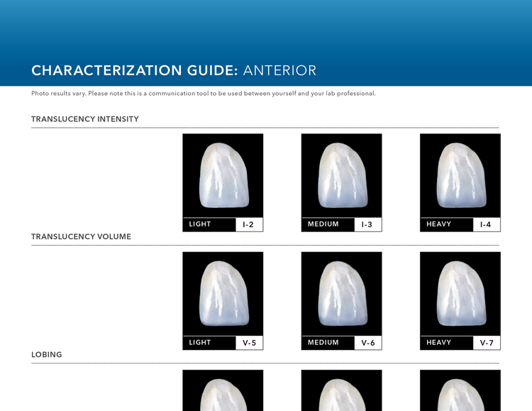Click the HEAVY label beside V-7
This screenshot has width=532, height=411.
(x=438, y=342)
